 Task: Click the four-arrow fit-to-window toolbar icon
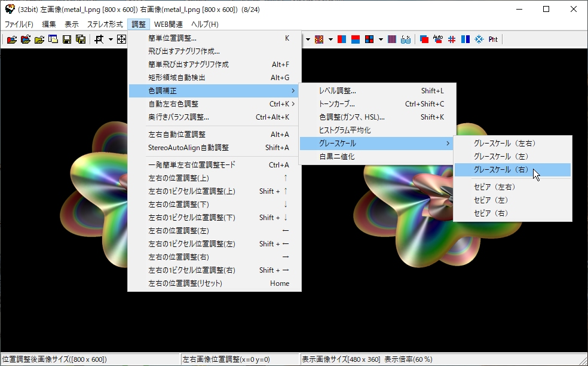pyautogui.click(x=121, y=39)
